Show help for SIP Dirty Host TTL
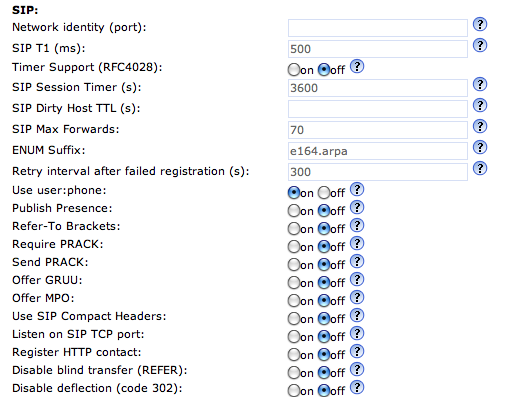This screenshot has height=397, width=529. pos(480,105)
